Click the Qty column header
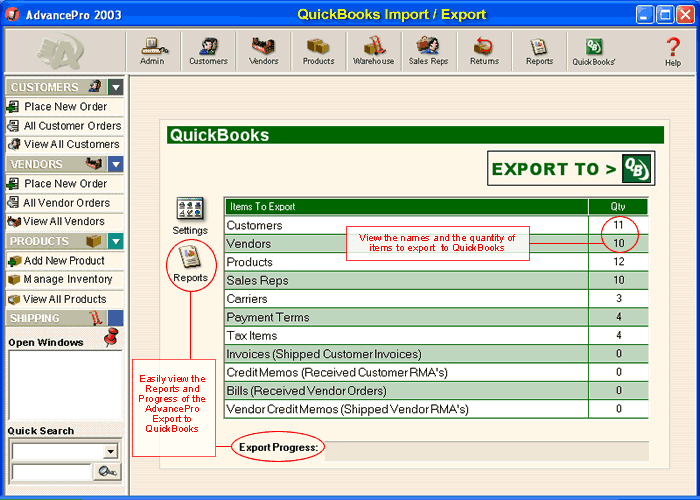 (618, 207)
